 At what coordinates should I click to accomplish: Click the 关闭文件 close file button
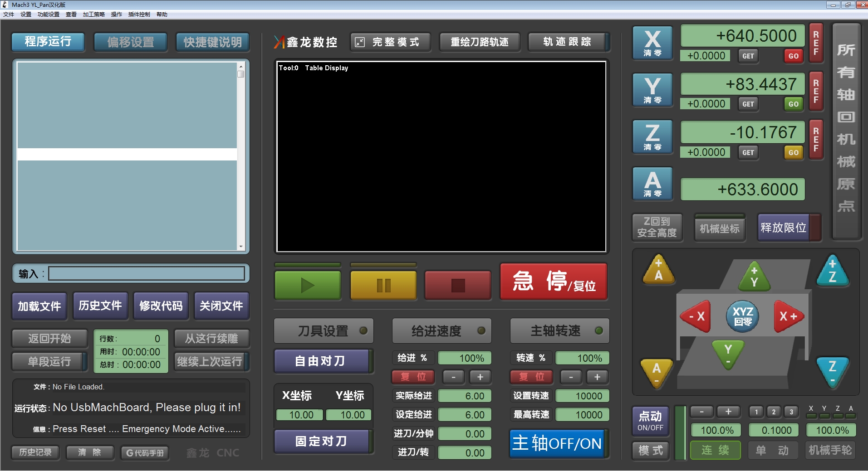click(x=221, y=306)
